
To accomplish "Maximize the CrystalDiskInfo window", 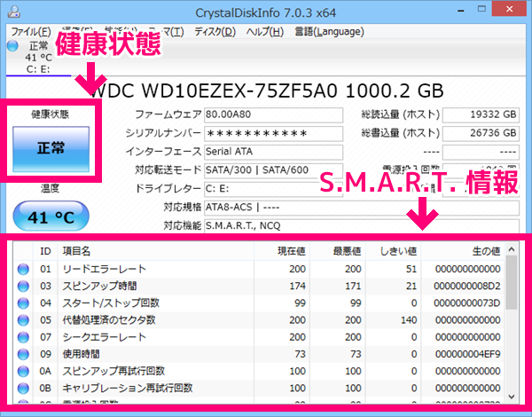I will (x=481, y=10).
